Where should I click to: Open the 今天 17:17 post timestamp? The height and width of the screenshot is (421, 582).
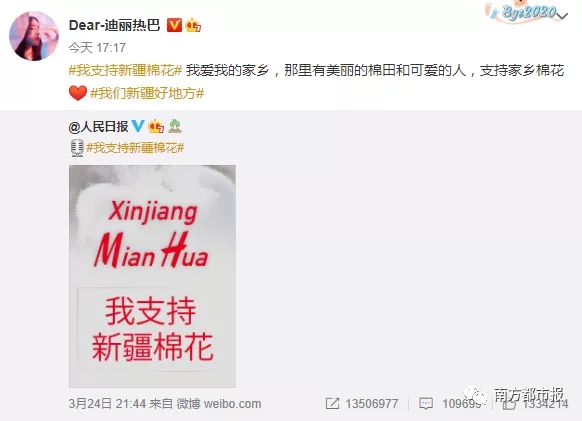(x=97, y=48)
